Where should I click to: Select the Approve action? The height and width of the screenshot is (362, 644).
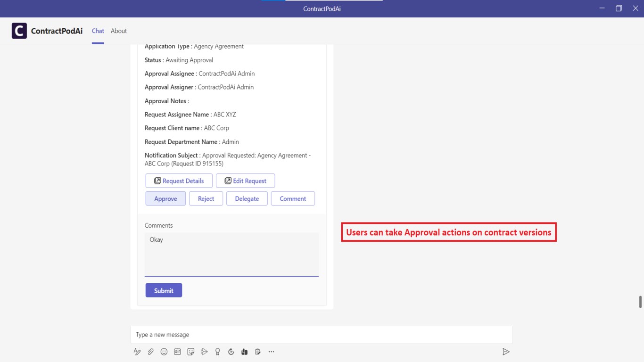pyautogui.click(x=165, y=198)
